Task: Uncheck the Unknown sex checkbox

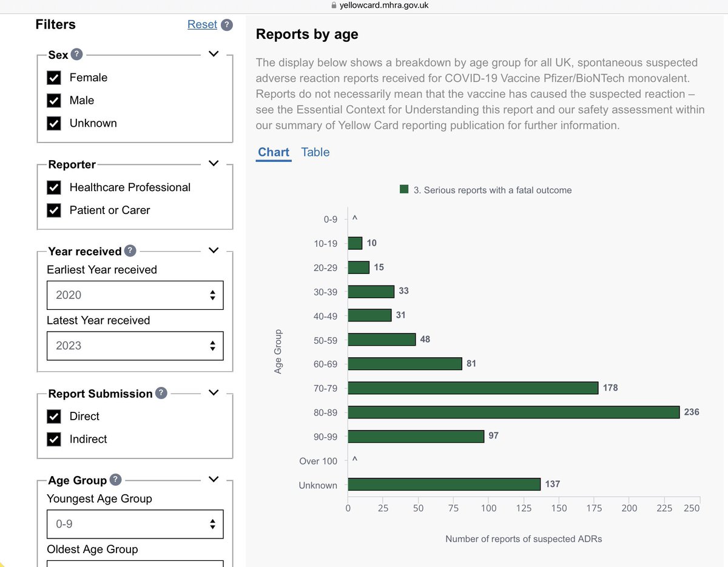Action: pyautogui.click(x=54, y=123)
